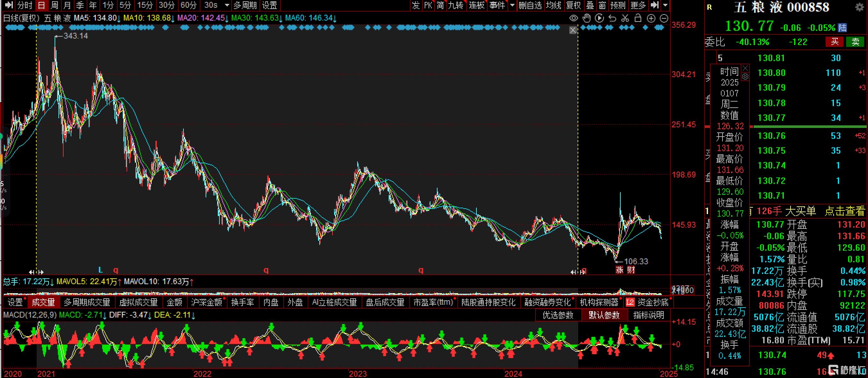Screen dimensions: 868x378
Task: Open 指标说明 indicator description
Action: click(x=649, y=315)
